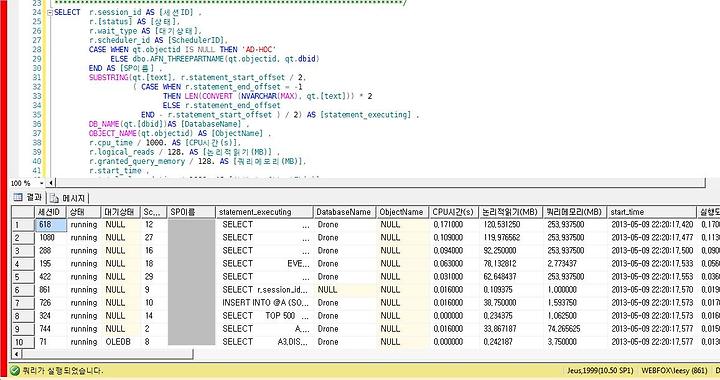Click logical reads value 120.531250
This screenshot has height=380, width=720.
click(x=510, y=224)
